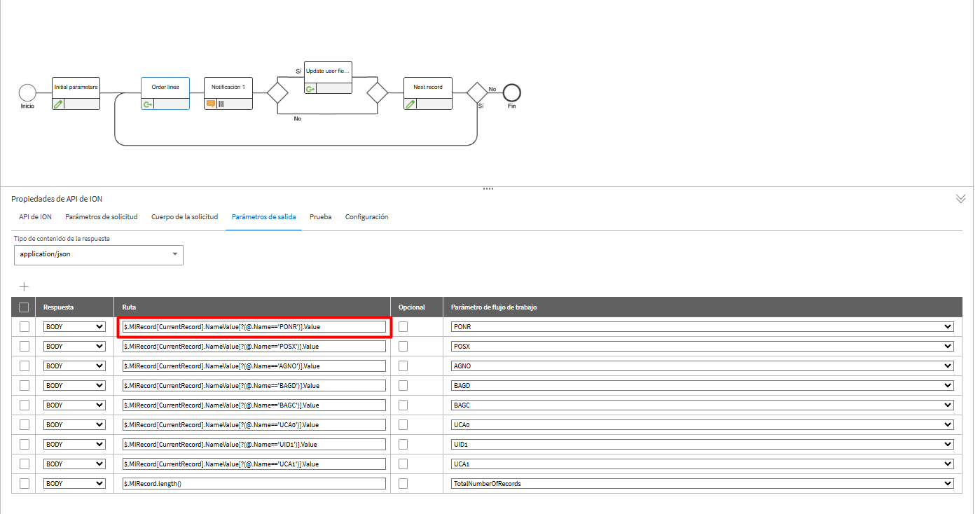The height and width of the screenshot is (514, 980).
Task: Click the Parámetros de salida tab
Action: [264, 217]
